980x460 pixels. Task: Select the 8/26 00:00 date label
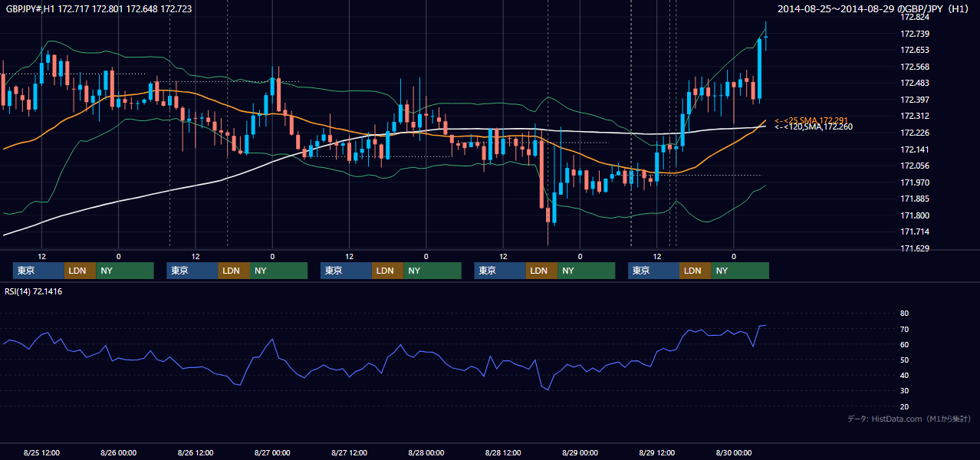(x=118, y=452)
